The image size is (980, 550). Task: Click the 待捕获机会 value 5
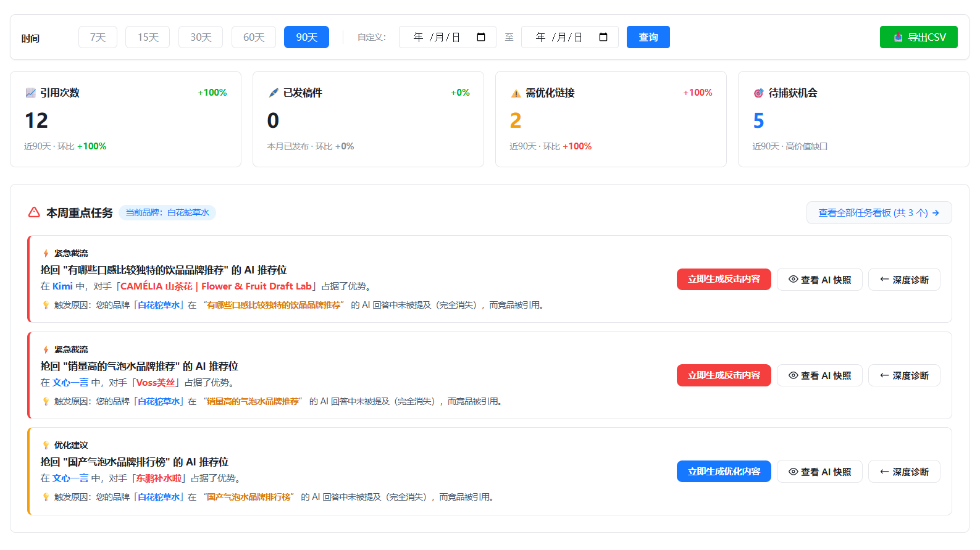coord(758,120)
